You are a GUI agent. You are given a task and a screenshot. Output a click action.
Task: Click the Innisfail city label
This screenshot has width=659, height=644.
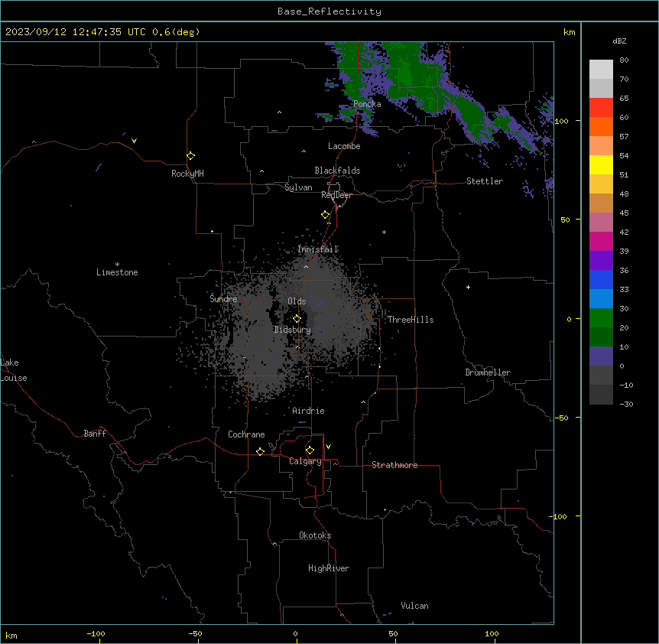318,249
